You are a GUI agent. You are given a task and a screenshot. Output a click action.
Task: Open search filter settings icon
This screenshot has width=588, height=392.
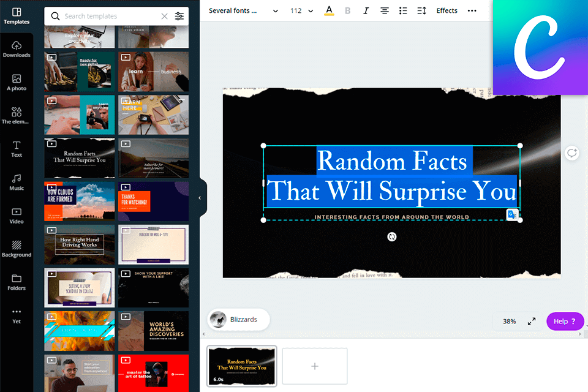[179, 17]
